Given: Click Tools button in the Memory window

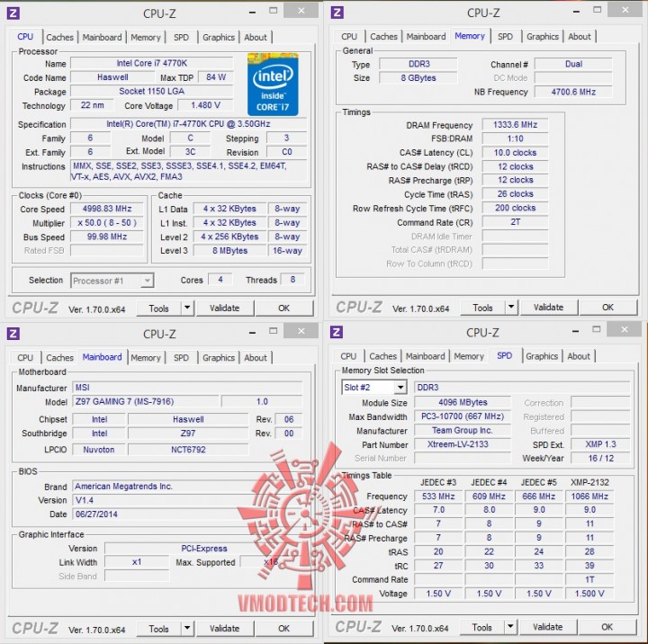Looking at the screenshot, I should pos(482,308).
